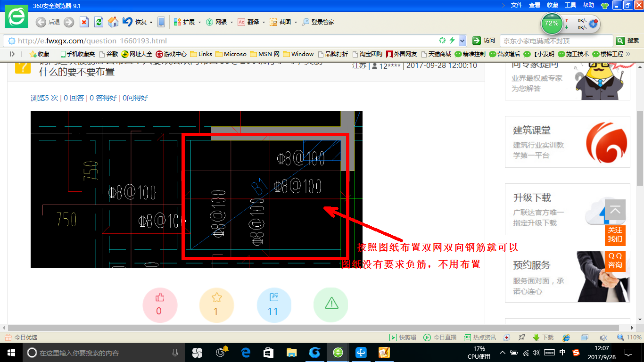Click the taskbar search box
Viewport: 644px width, 362px height.
pos(104,353)
